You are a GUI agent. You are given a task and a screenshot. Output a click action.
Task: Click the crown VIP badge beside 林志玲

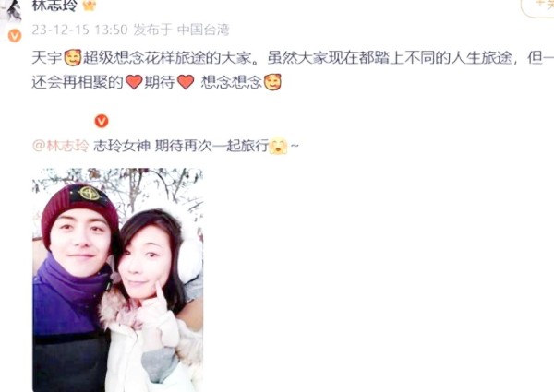pyautogui.click(x=90, y=6)
